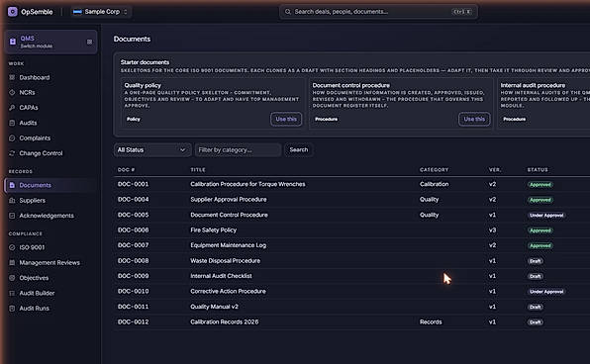The width and height of the screenshot is (590, 364).
Task: Click Under Approval badge on DOC-0005 row
Action: click(x=546, y=216)
